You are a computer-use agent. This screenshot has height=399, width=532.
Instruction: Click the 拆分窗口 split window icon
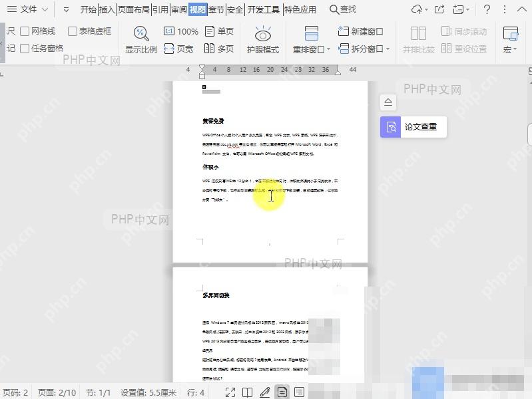click(344, 49)
